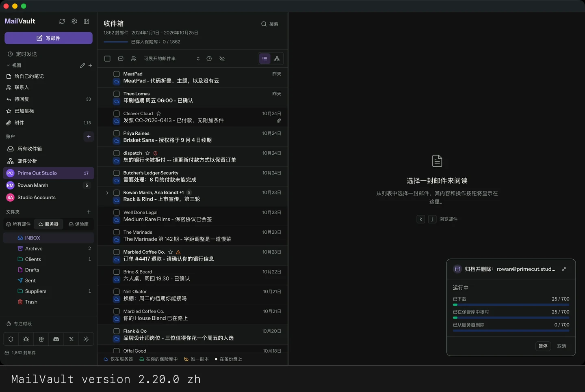Open the 可展开的邮件串 sort dropdown

(x=172, y=58)
